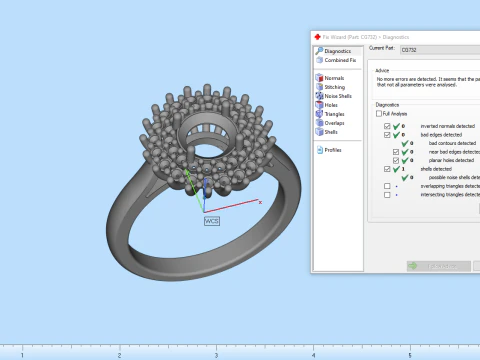Click the "bad contours detected" text
Screen dimensions: 480x360
point(452,143)
